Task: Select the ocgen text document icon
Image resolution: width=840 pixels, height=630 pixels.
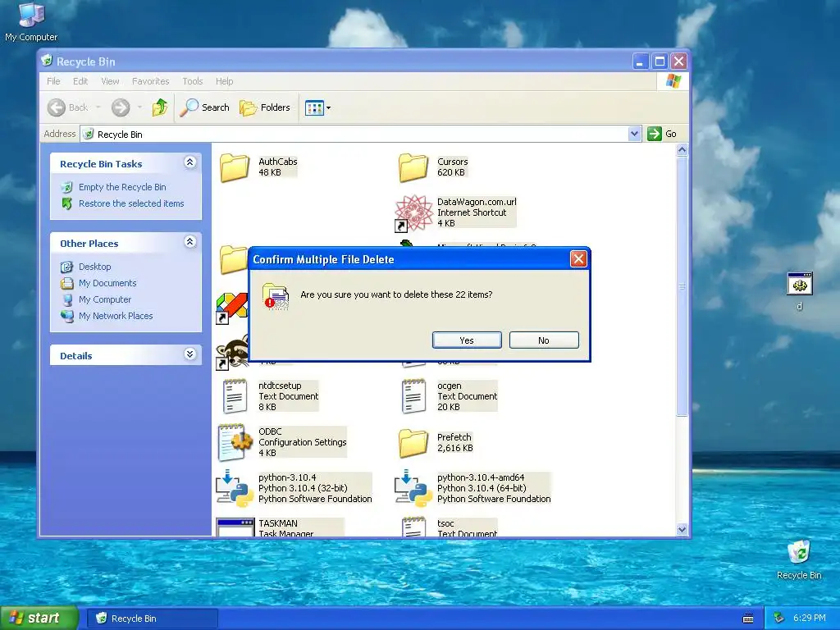Action: (x=413, y=396)
